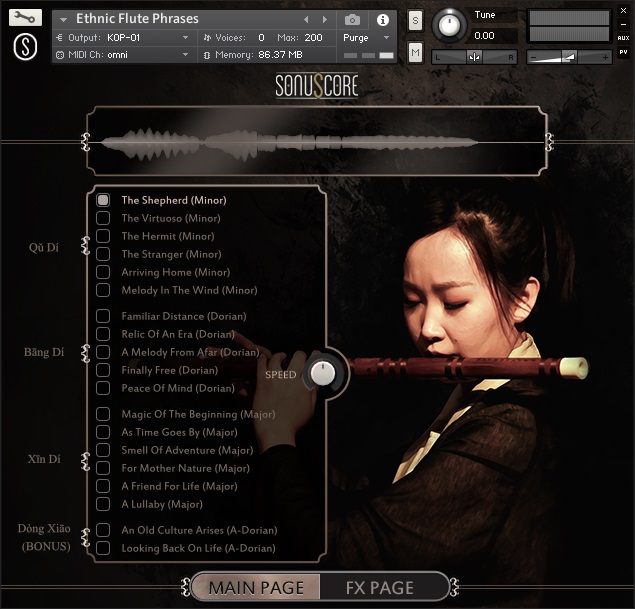This screenshot has height=609, width=635.
Task: Click the Xīn Dí flute category label
Action: coord(44,459)
